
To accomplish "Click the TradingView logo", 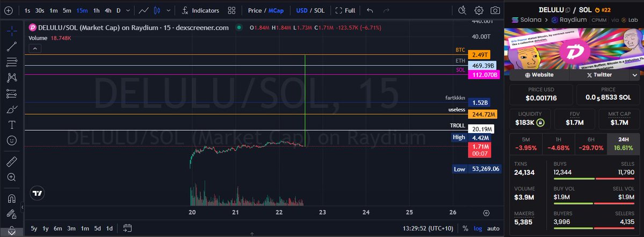I will point(38,194).
